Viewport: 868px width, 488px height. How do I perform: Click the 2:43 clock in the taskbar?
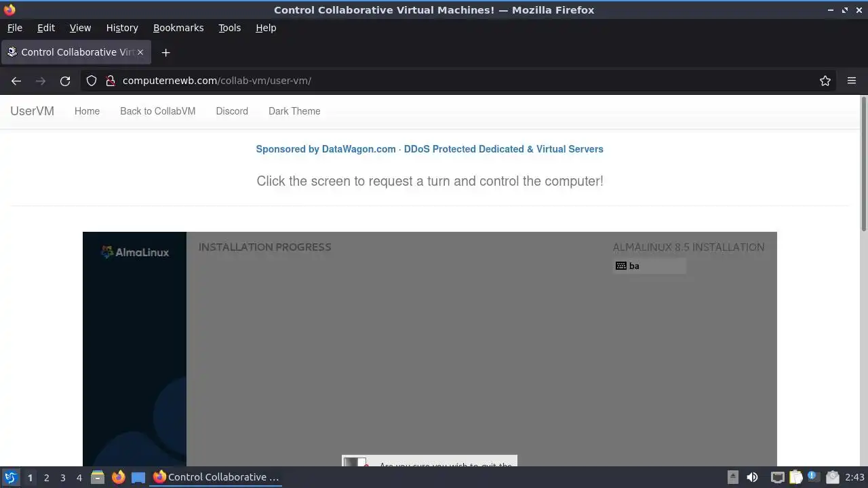[x=854, y=477]
